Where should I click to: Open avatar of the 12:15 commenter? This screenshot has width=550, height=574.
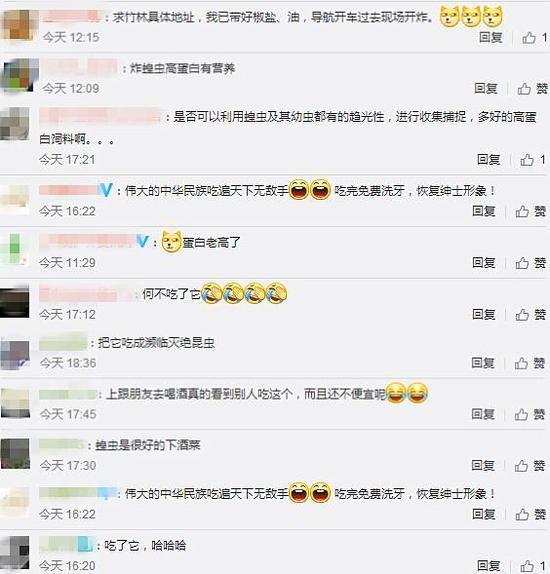coord(18,25)
